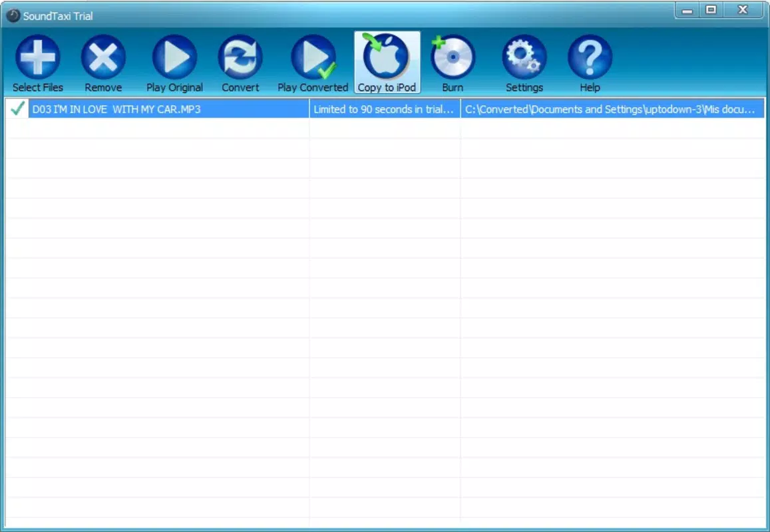Click the 'Limited to 90 seconds in trial' status
770x532 pixels.
[x=383, y=109]
